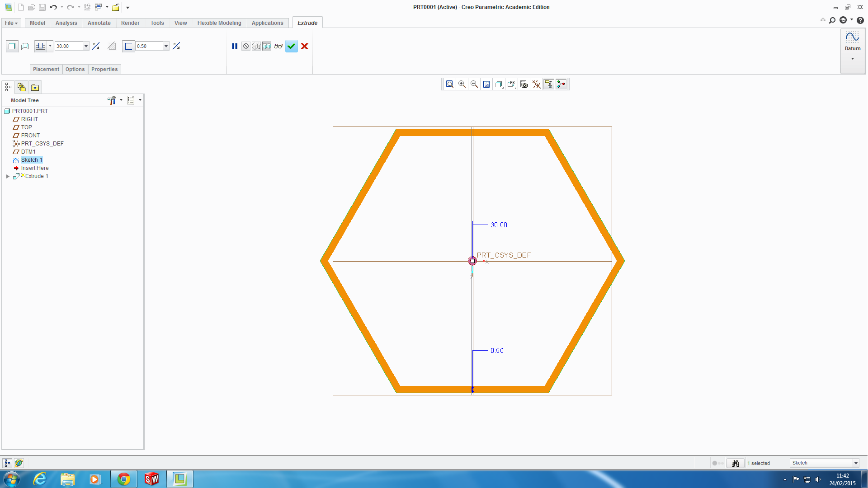
Task: Toggle feature preview glasses icon
Action: (278, 46)
